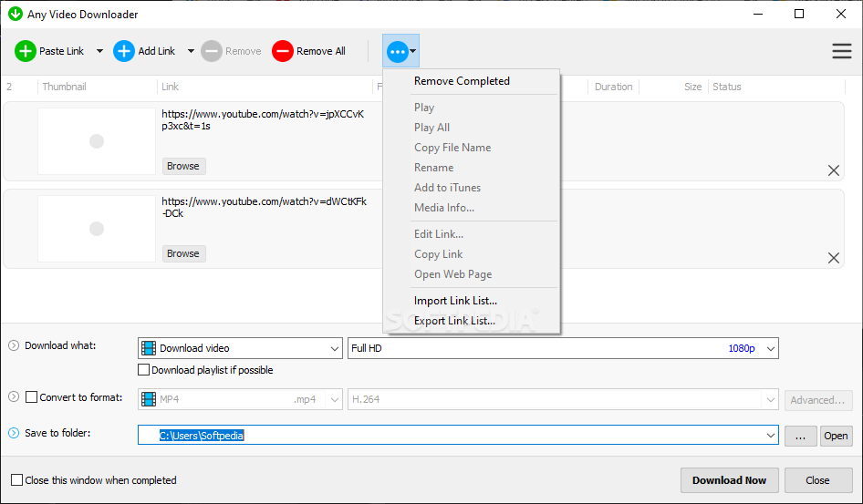The height and width of the screenshot is (504, 863).
Task: Click the URL text ending jpXCCvKp3xc&t=1s
Action: [x=263, y=119]
